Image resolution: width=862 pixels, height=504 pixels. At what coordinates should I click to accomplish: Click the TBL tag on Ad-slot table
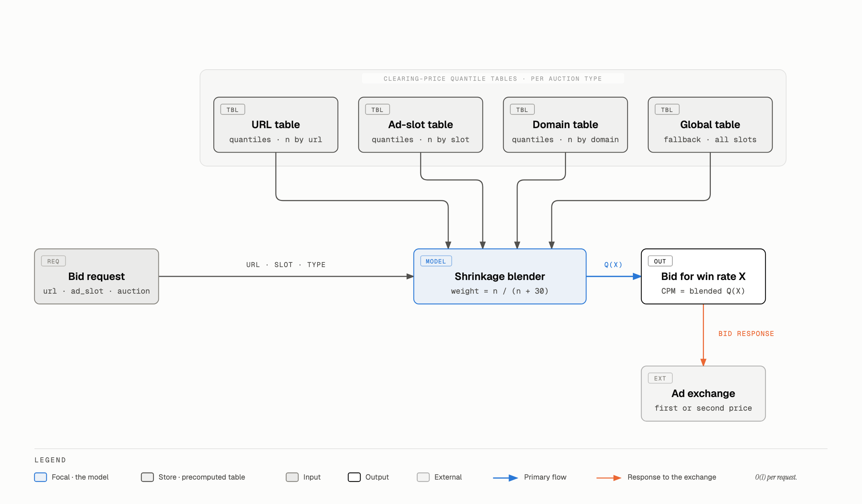tap(377, 109)
